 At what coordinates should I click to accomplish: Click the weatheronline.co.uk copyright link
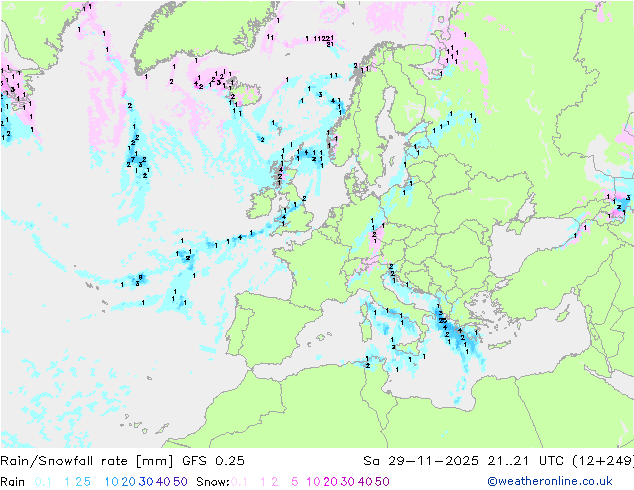coord(550,482)
